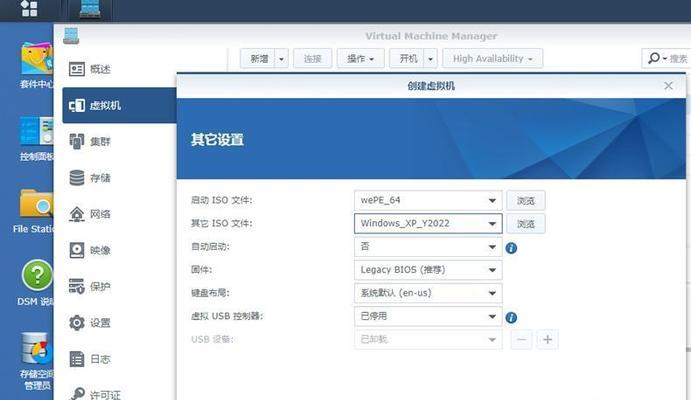Image resolution: width=691 pixels, height=400 pixels.
Task: Click the plus button for USB device
Action: tap(547, 340)
